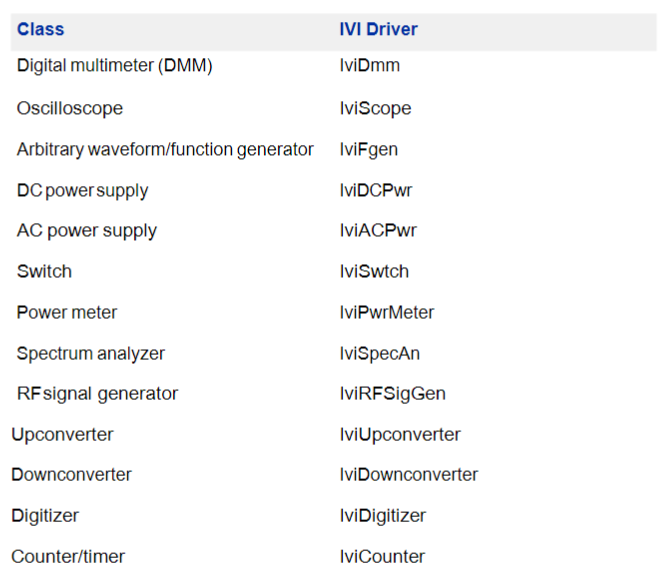Screen dimensions: 663x576
Task: Click the IviScope driver name
Action: [x=375, y=109]
